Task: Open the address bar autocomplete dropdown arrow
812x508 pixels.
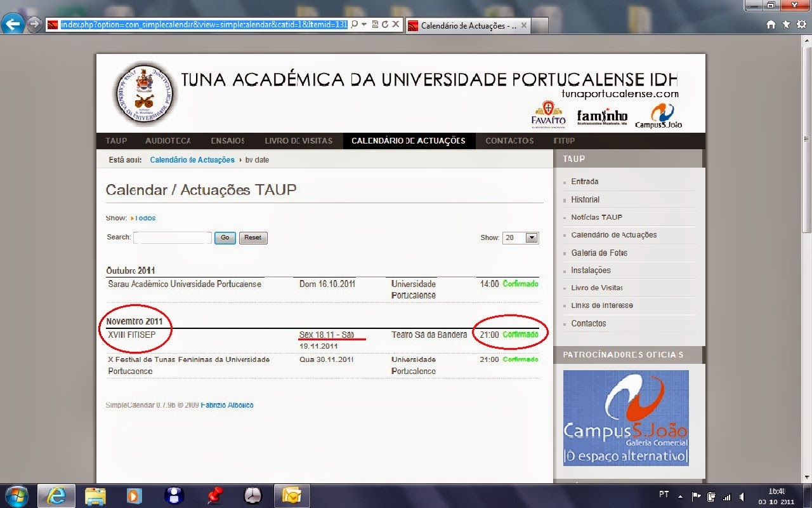Action: tap(364, 25)
